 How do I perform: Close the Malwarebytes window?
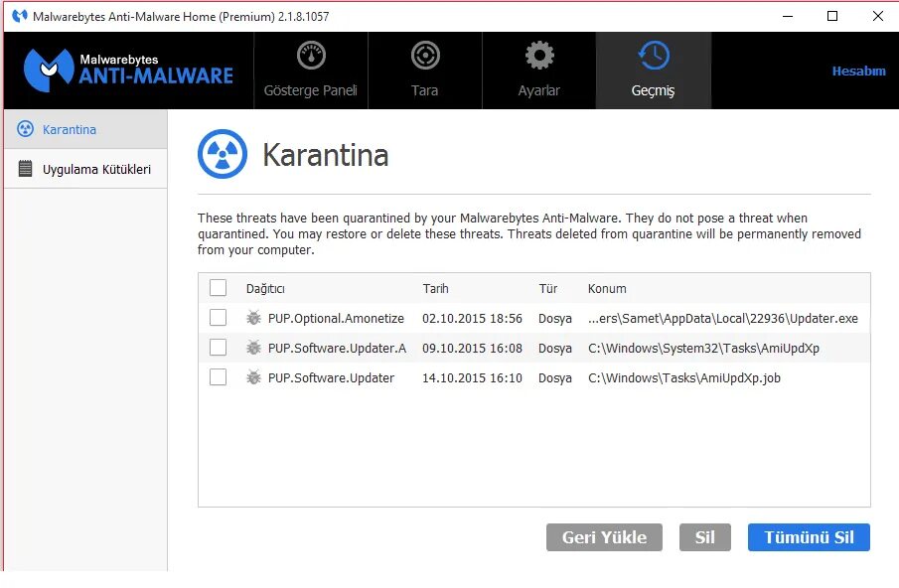878,16
